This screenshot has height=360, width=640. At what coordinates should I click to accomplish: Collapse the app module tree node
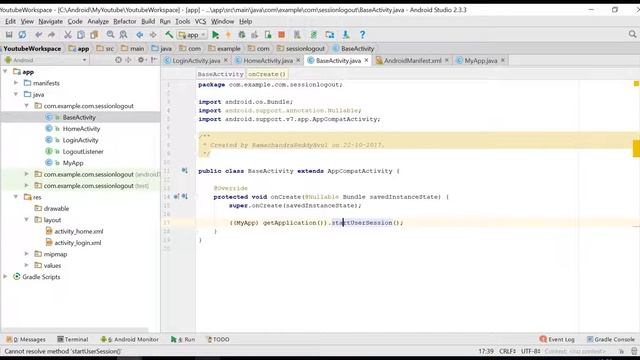click(x=5, y=71)
